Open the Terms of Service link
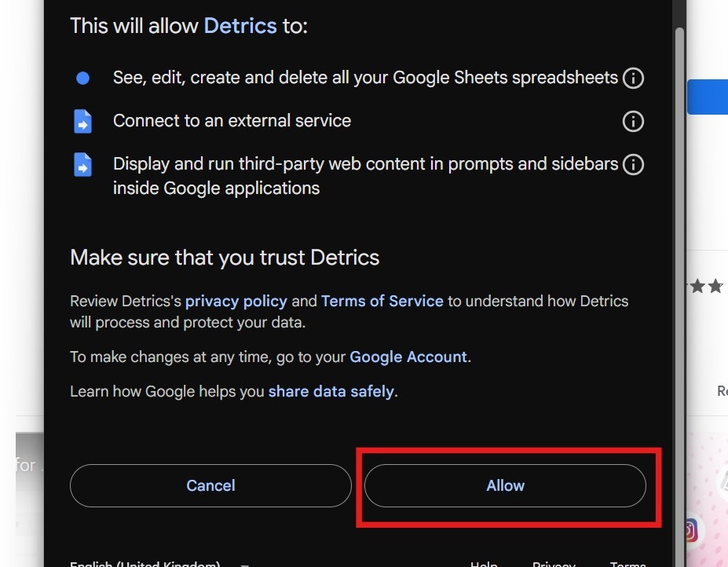The image size is (728, 567). [382, 301]
